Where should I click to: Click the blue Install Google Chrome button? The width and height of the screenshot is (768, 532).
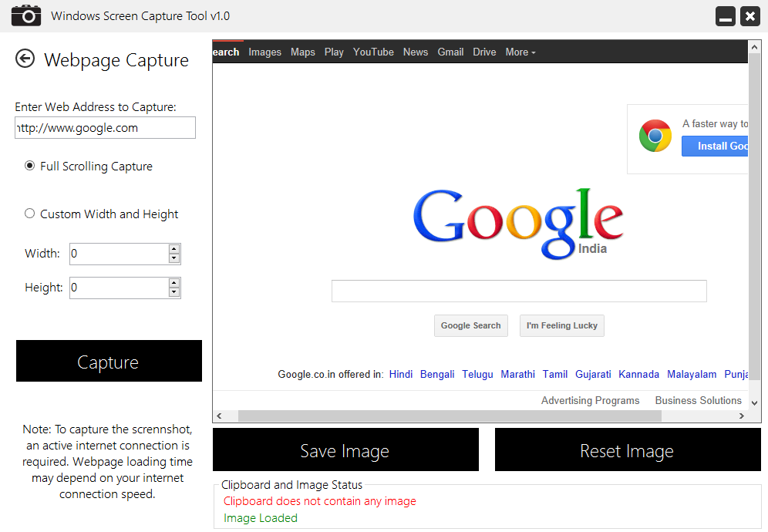coord(715,146)
